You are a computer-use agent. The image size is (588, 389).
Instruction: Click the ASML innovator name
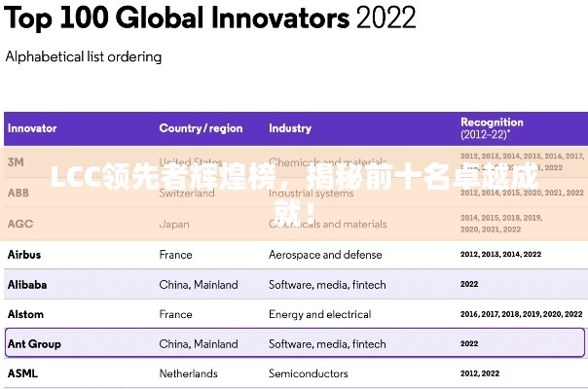pyautogui.click(x=22, y=373)
